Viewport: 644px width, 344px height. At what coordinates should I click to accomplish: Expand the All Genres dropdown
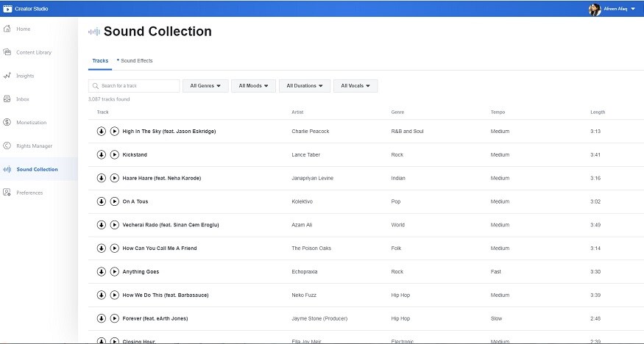(x=205, y=86)
